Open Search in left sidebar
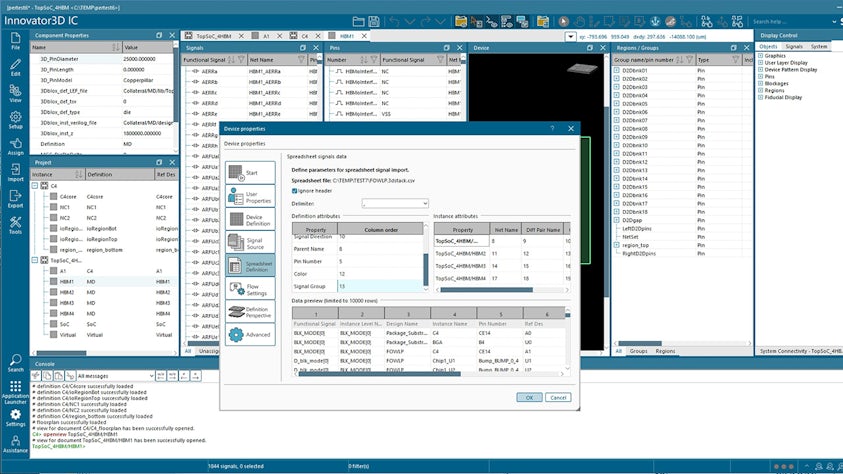 coord(15,363)
